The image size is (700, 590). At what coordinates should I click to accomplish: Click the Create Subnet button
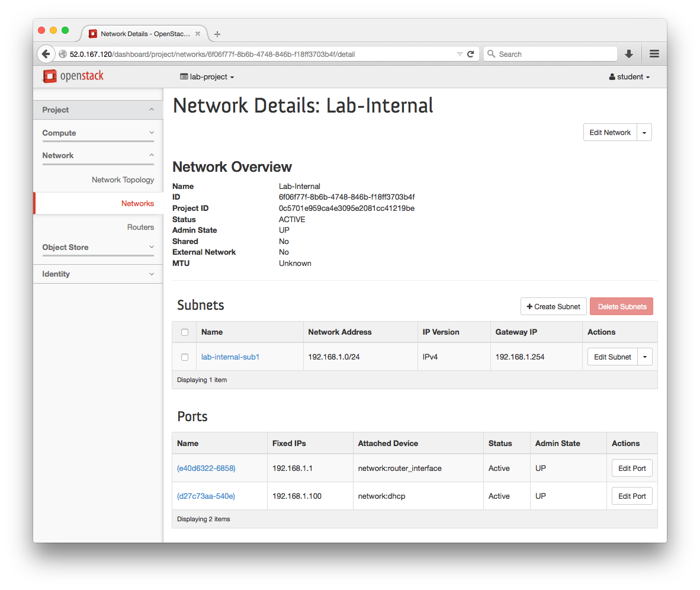coord(553,306)
